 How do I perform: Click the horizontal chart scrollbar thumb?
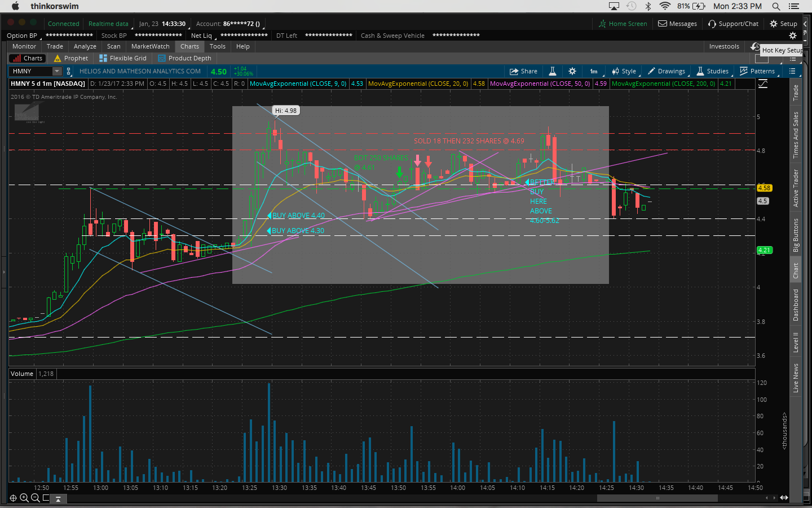(x=657, y=498)
